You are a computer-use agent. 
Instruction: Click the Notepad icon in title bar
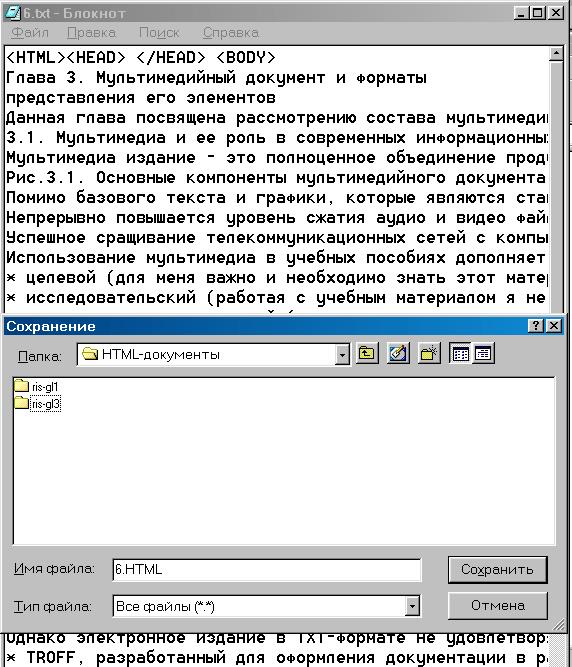pyautogui.click(x=13, y=13)
